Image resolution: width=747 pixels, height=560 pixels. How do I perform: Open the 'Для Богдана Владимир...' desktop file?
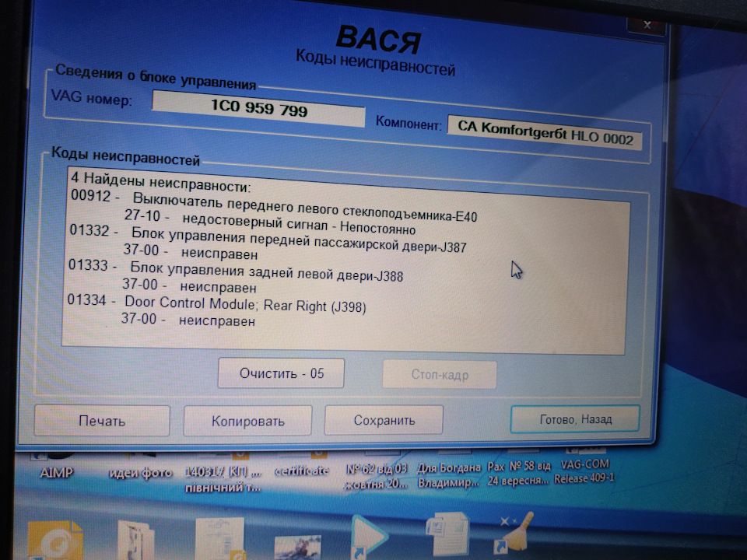coord(449,474)
